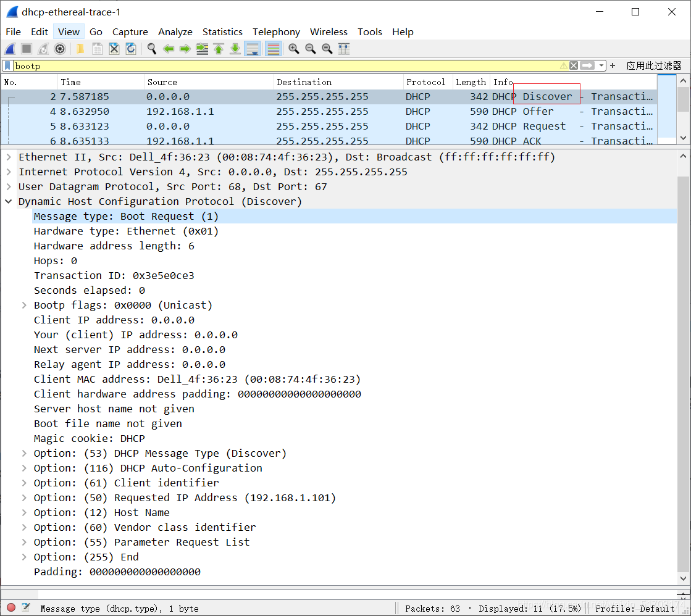The image size is (691, 616).
Task: Expand Option 116 DHCP Auto-Configuration
Action: tap(24, 468)
